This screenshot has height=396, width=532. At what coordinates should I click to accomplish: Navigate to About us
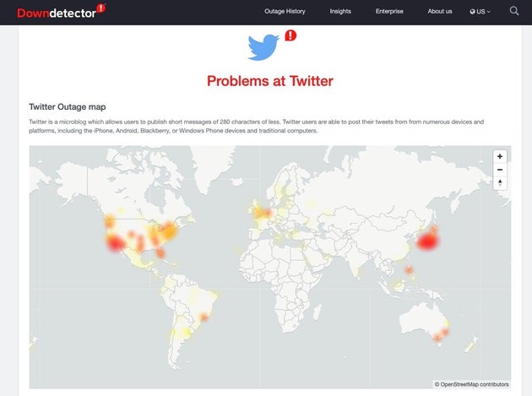(x=440, y=12)
